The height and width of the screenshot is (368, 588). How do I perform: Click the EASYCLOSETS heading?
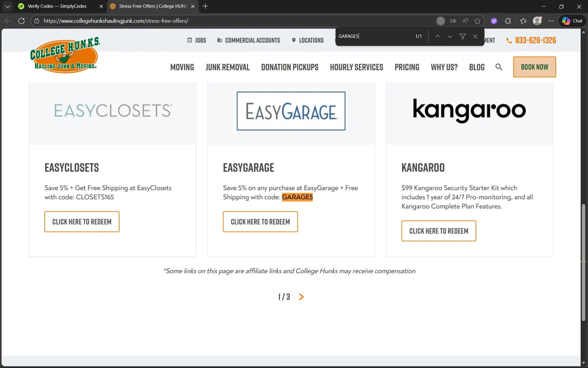[72, 168]
